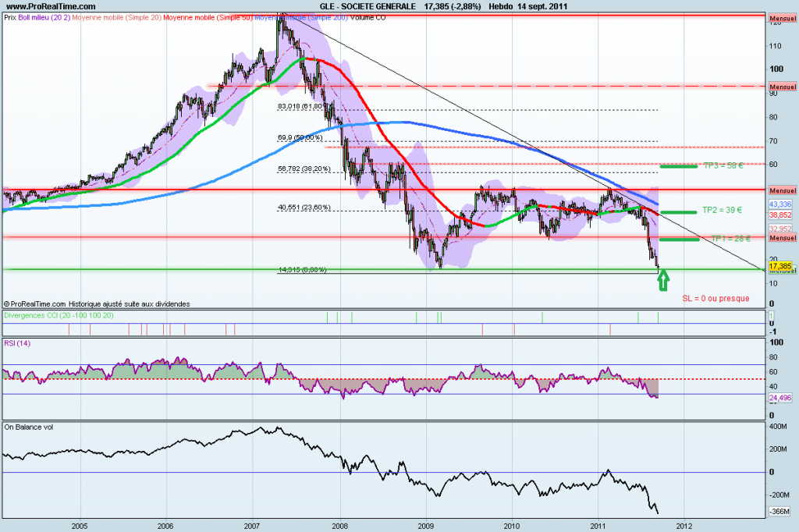Open the Moyenne mobile (Simple 50) label
The image size is (799, 532).
pos(208,17)
